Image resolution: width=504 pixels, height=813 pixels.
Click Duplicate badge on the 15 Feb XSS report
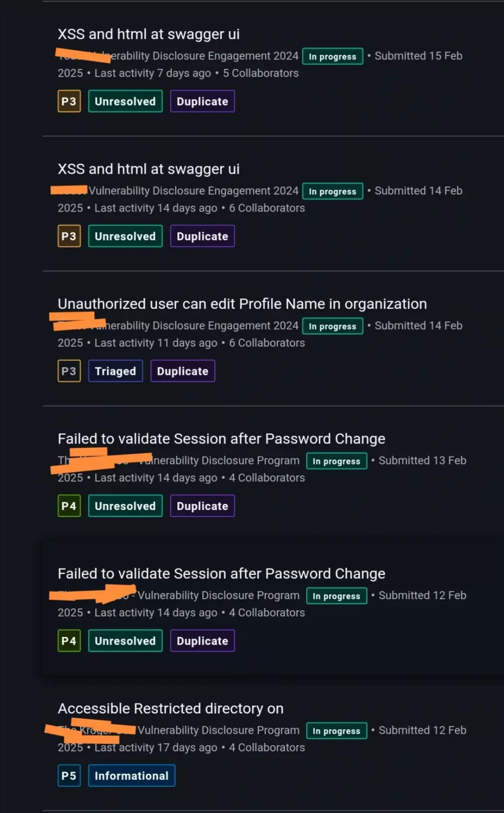(202, 101)
